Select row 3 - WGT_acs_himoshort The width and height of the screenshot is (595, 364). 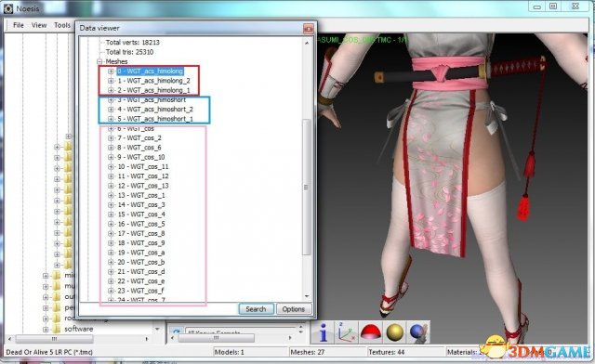(x=152, y=99)
